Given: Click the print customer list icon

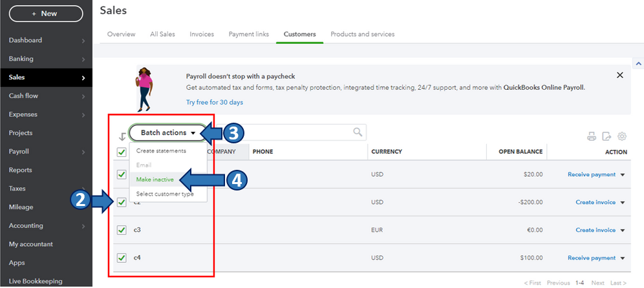Looking at the screenshot, I should coord(591,136).
